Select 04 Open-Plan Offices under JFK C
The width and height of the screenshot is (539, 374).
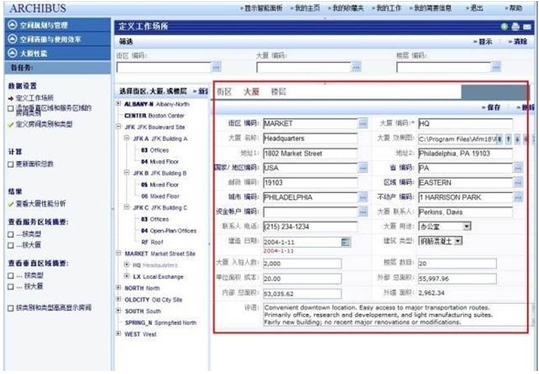click(169, 231)
